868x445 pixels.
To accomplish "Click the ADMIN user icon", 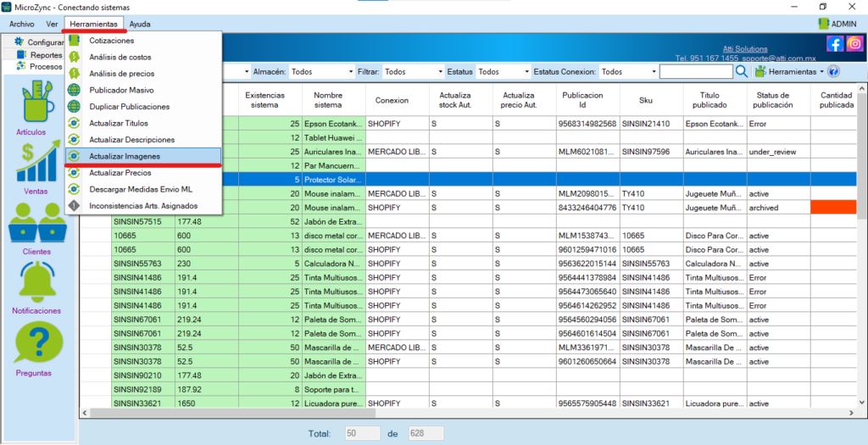I will pos(824,24).
